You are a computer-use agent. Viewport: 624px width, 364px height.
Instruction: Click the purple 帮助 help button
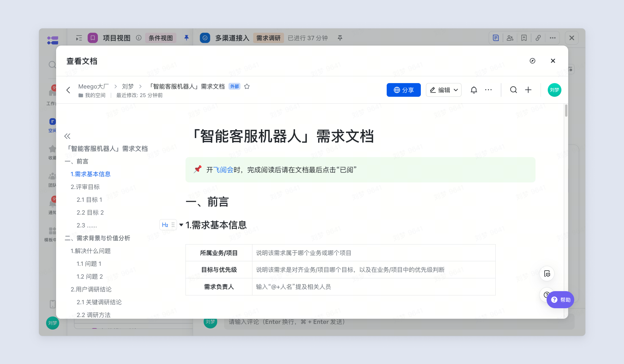pyautogui.click(x=560, y=300)
